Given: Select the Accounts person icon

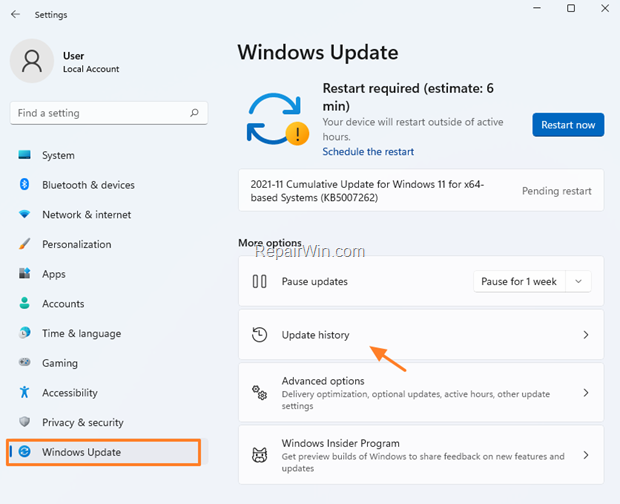Looking at the screenshot, I should 25,303.
